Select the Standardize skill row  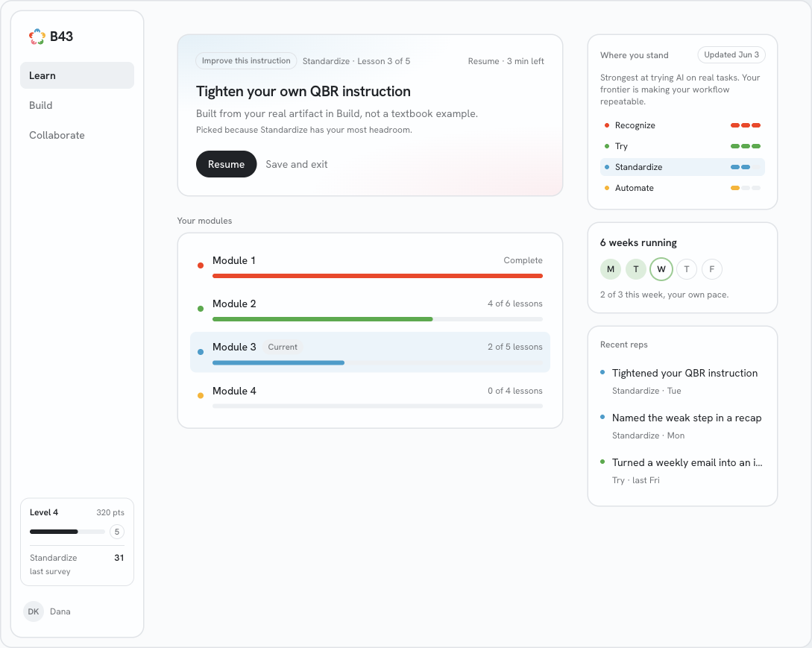point(682,167)
